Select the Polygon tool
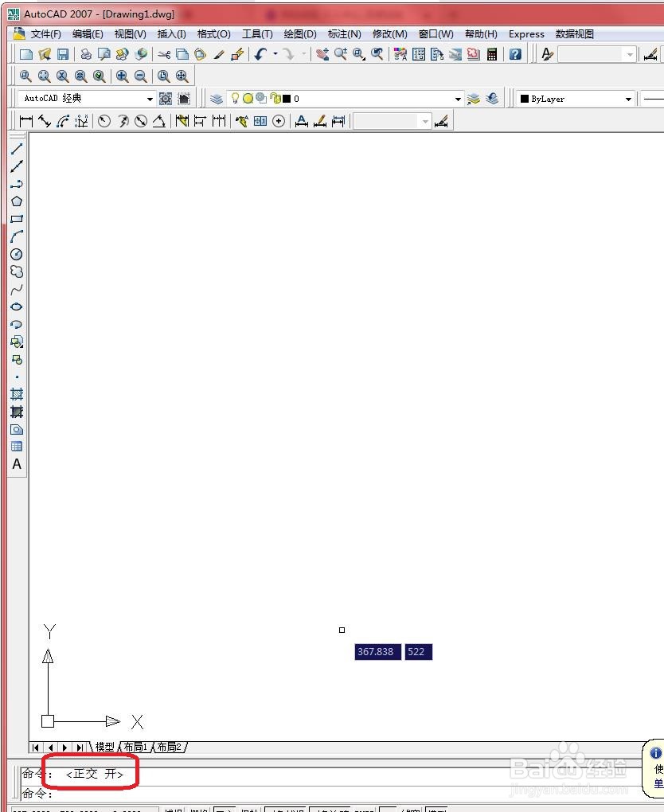 click(x=17, y=201)
